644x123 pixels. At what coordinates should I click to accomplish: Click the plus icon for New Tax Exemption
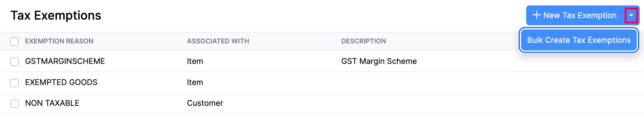[536, 15]
